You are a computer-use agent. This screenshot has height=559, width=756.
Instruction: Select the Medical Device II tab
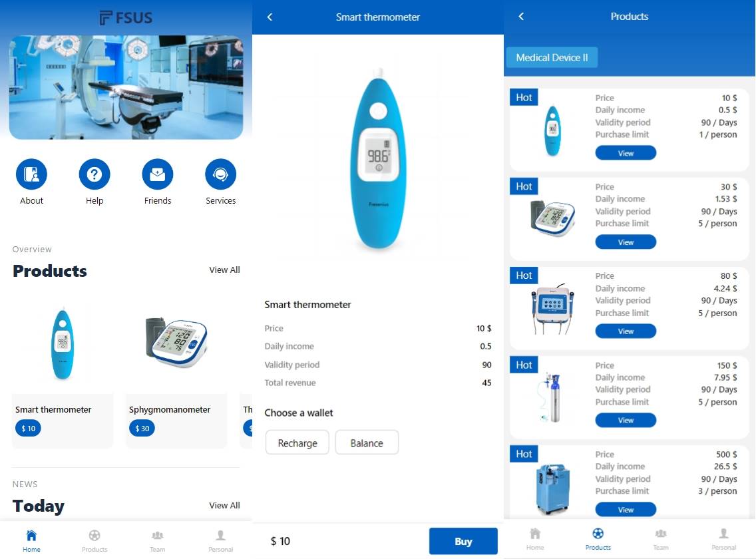[552, 58]
